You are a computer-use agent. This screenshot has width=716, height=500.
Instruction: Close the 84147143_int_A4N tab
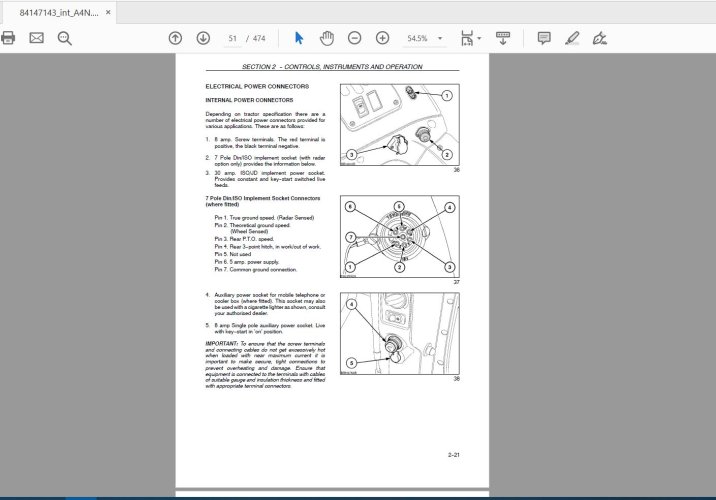pyautogui.click(x=108, y=12)
